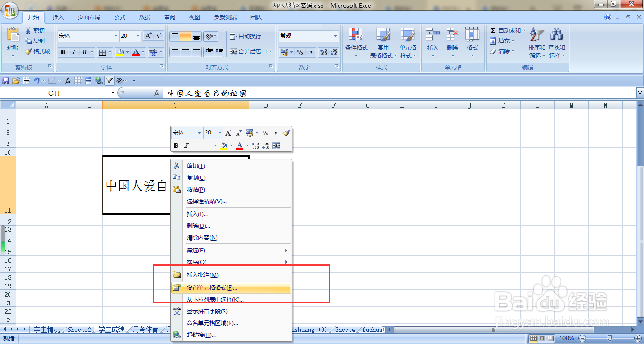Toggle ribbon Middle Align button
Viewport: 644px width, 344px height.
(x=185, y=36)
